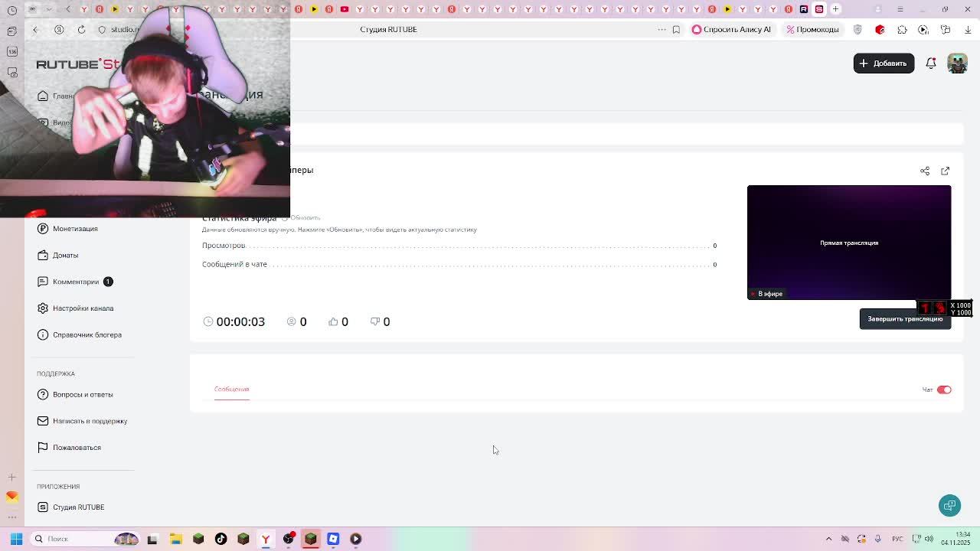Viewport: 980px width, 551px height.
Task: Open Написать в поддержку link
Action: tap(90, 421)
